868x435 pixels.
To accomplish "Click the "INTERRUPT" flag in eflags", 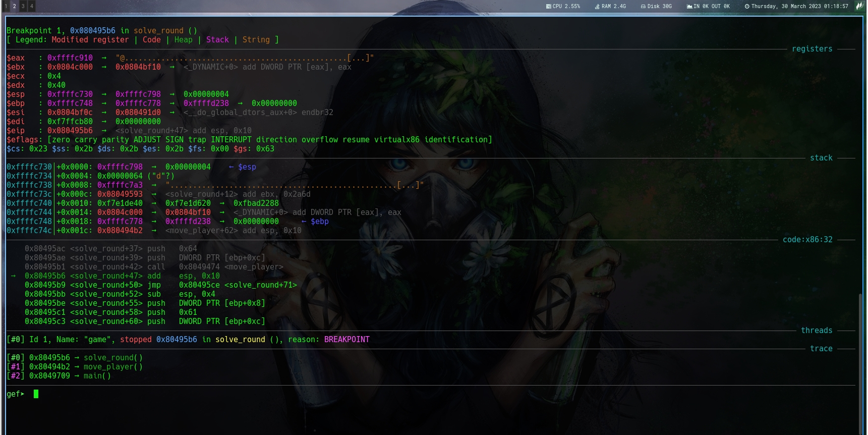I will pyautogui.click(x=231, y=139).
